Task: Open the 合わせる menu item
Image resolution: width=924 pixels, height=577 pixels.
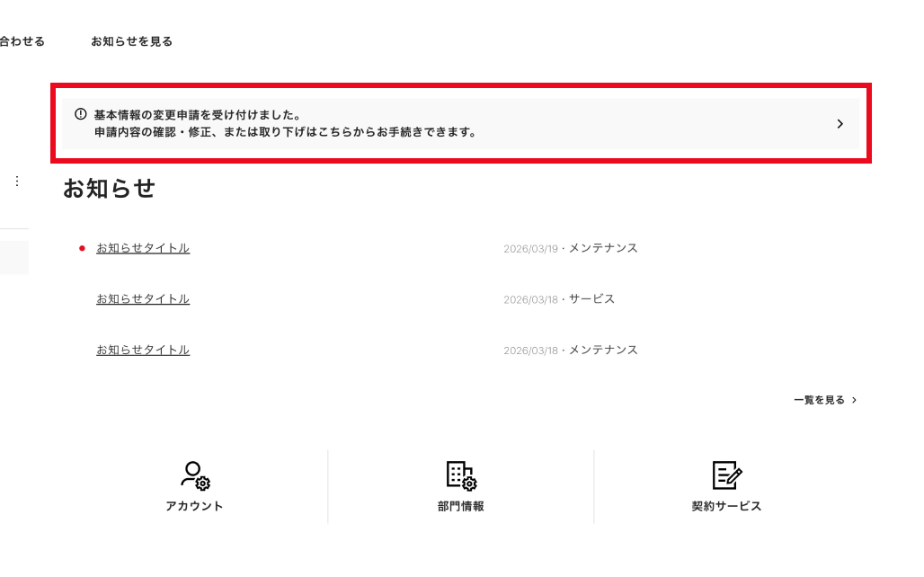Action: click(x=22, y=41)
